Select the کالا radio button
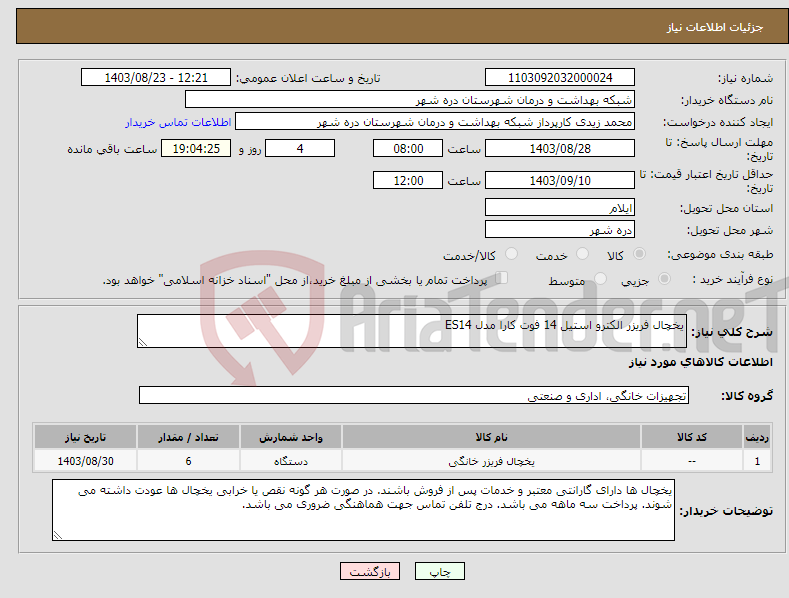Screen dimensions: 789x598 click(x=639, y=254)
